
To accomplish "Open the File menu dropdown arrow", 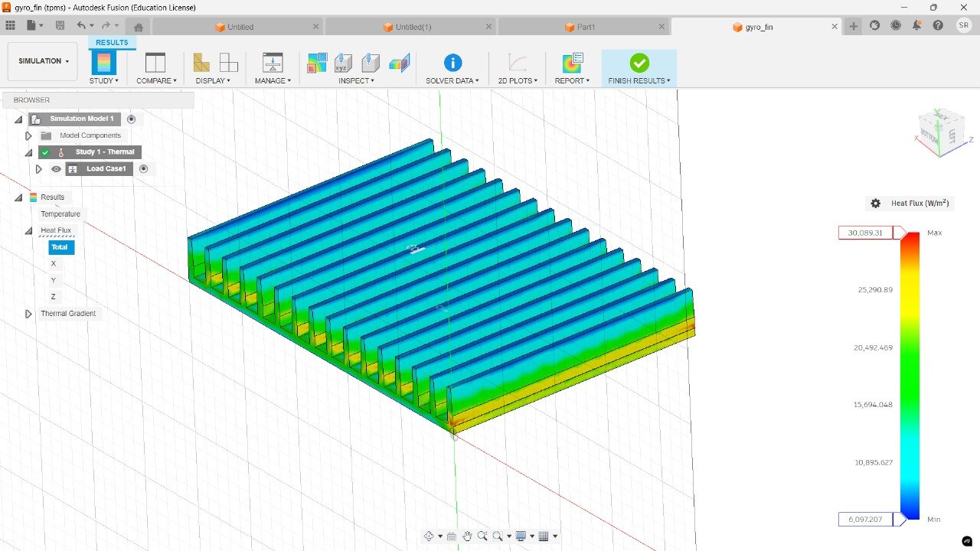I will [43, 26].
